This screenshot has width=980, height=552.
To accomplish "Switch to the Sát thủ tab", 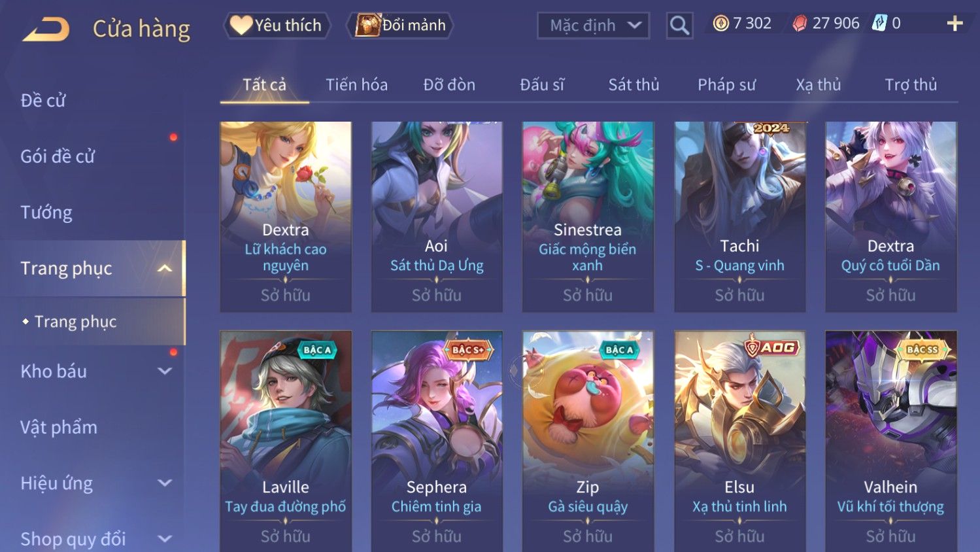I will [x=634, y=84].
